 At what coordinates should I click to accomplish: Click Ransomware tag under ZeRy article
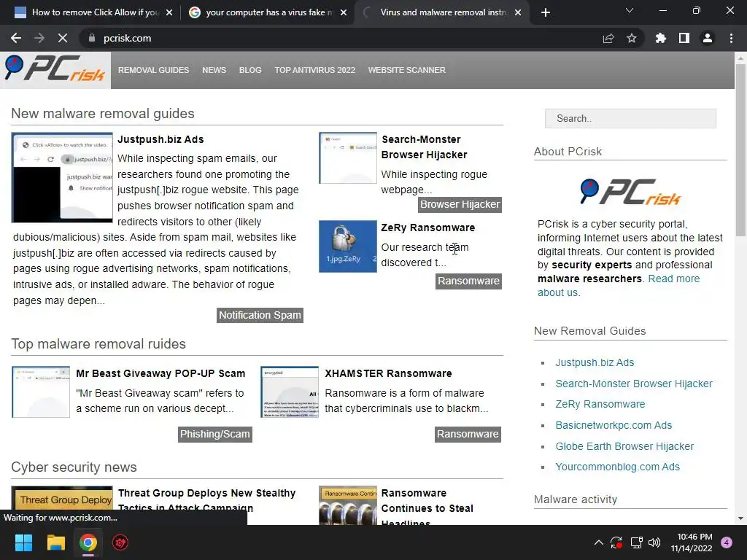click(469, 281)
